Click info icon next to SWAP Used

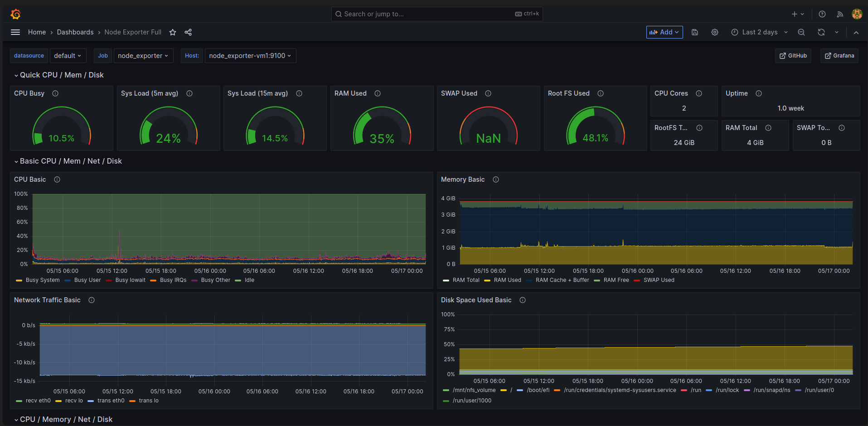coord(488,93)
